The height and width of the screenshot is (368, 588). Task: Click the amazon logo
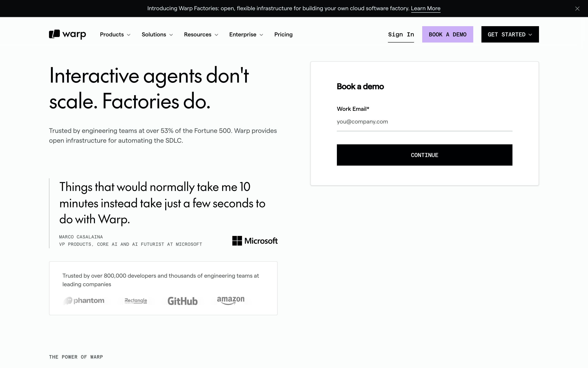point(231,300)
